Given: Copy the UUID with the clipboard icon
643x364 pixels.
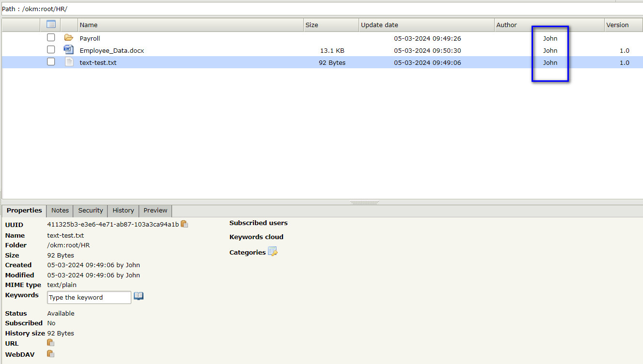Looking at the screenshot, I should (184, 224).
